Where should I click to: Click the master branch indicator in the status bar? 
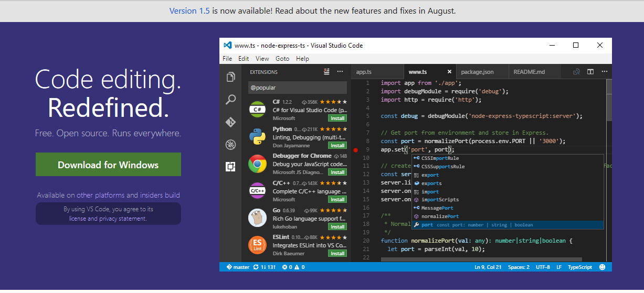(238, 267)
